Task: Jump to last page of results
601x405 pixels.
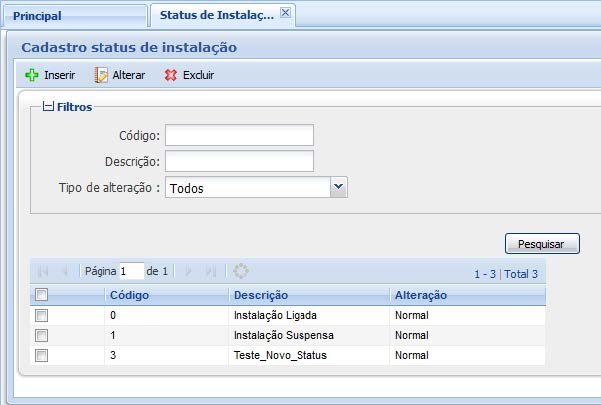Action: (210, 271)
